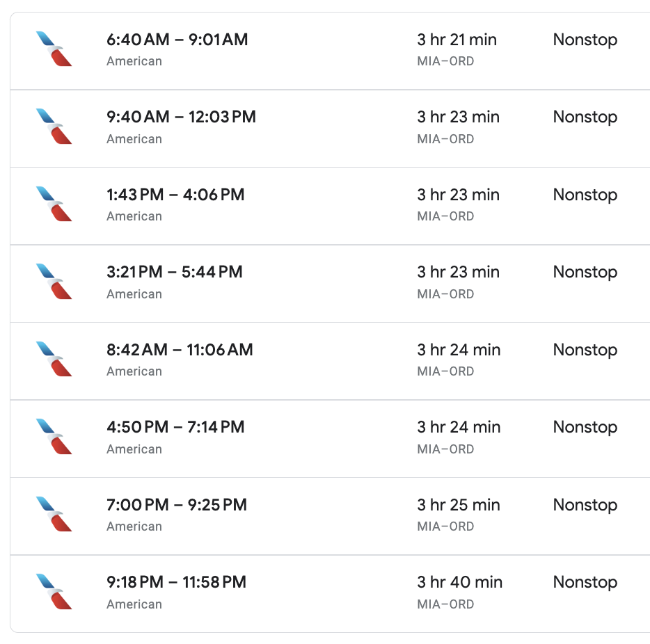Click the airline logo on the 9:18 PM flight

coord(54,591)
